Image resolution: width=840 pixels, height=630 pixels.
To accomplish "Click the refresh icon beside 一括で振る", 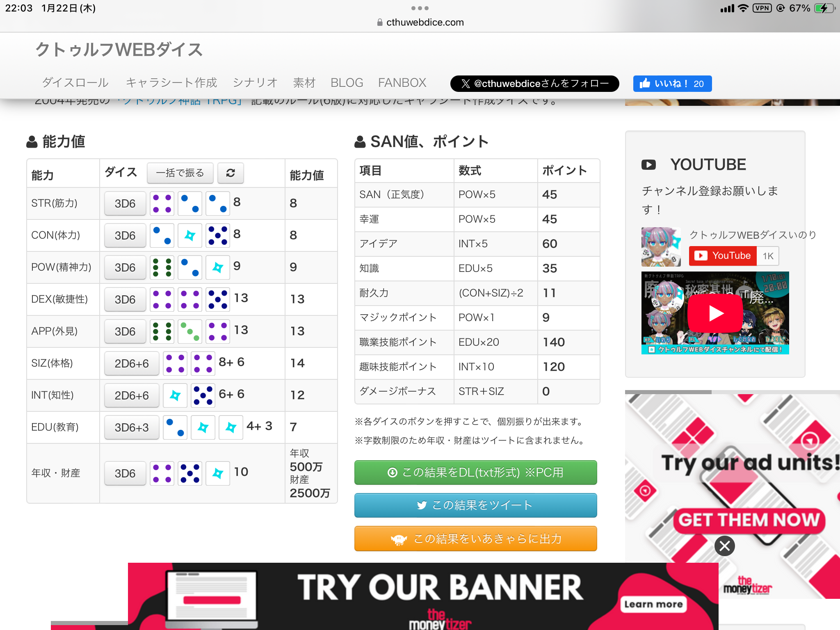I will tap(231, 173).
